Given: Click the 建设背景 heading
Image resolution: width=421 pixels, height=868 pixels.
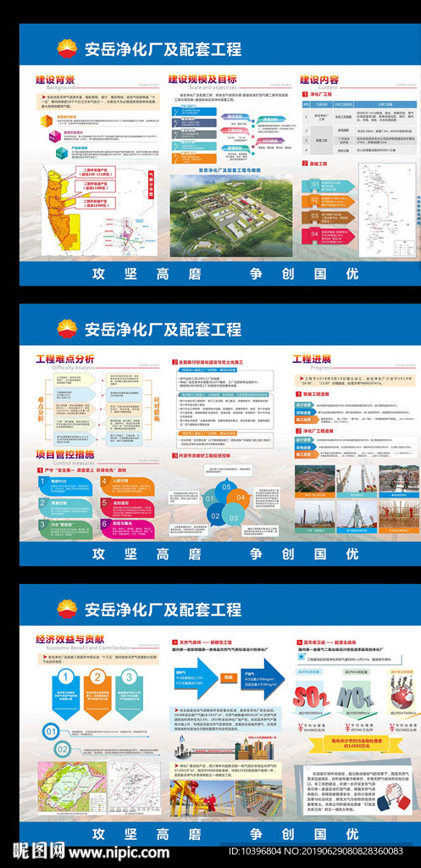Looking at the screenshot, I should tap(55, 79).
